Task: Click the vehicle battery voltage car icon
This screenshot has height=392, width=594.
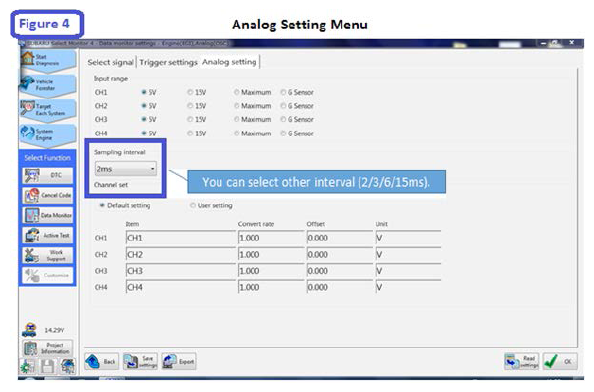Action: click(30, 330)
